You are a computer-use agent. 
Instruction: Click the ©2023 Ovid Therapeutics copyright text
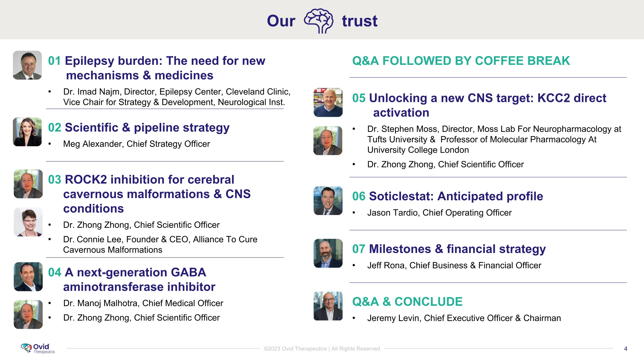[x=322, y=348]
